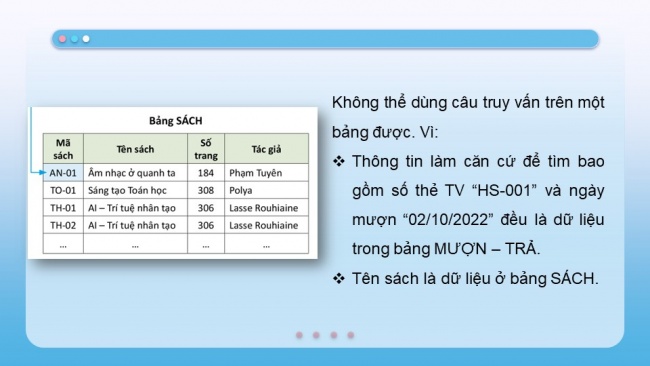Click the line "bảng được. Vì:"

[385, 132]
